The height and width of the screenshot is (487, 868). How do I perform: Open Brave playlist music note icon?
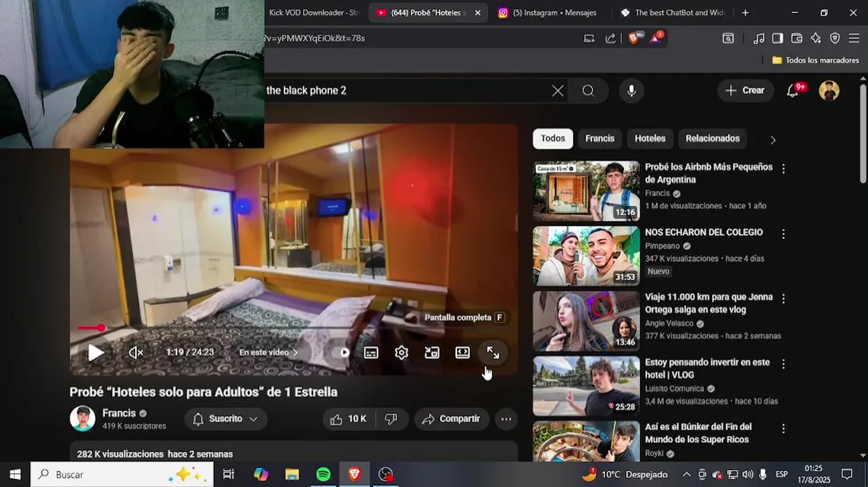[x=759, y=39]
